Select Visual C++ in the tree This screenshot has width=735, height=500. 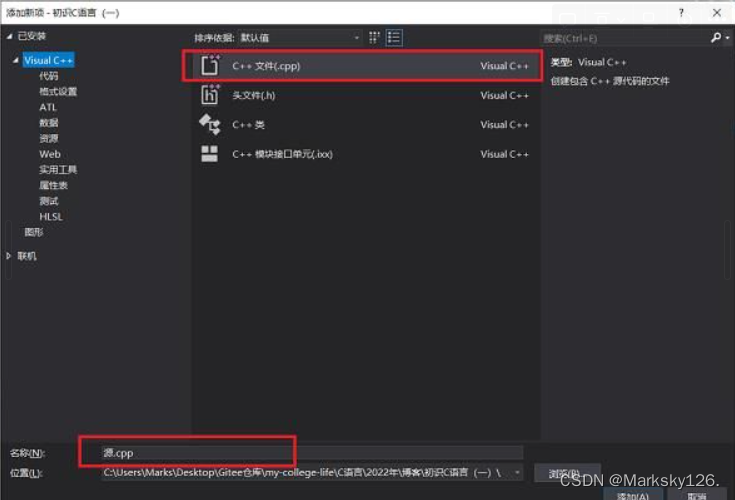48,60
